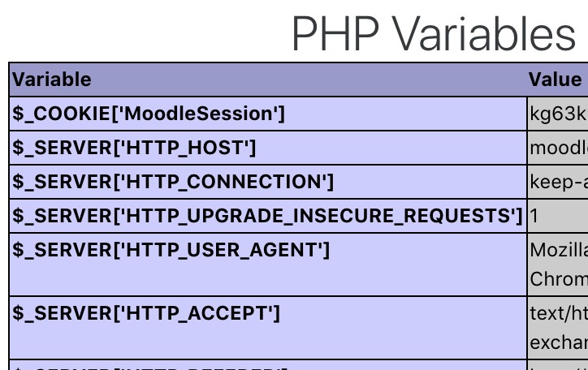Select the $_SERVER['HTTP_USER_AGENT'] variable cell
588x370 pixels.
[171, 250]
